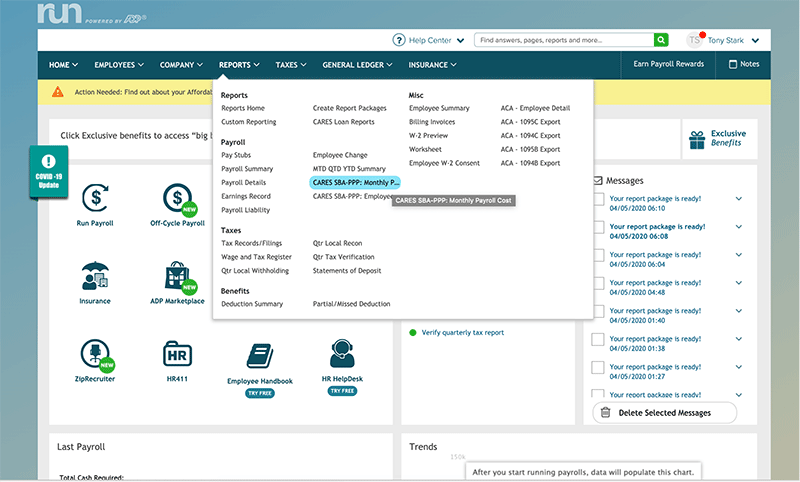
Task: Expand the 06:04 message chevron
Action: [739, 255]
